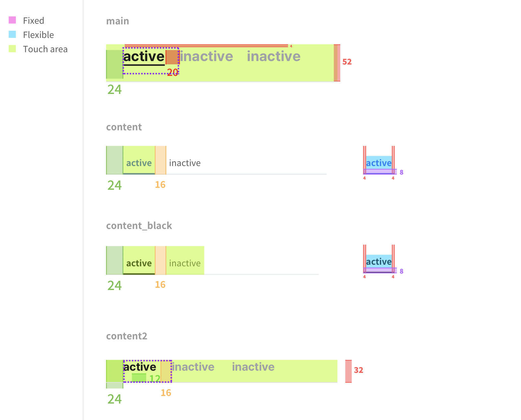
Task: Click the content_black section heading
Action: click(139, 226)
